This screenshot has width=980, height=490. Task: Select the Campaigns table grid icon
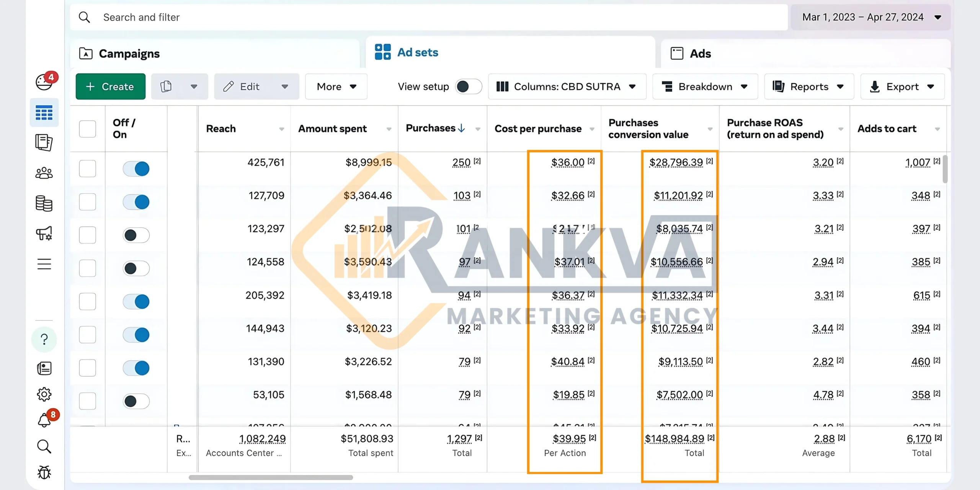44,112
